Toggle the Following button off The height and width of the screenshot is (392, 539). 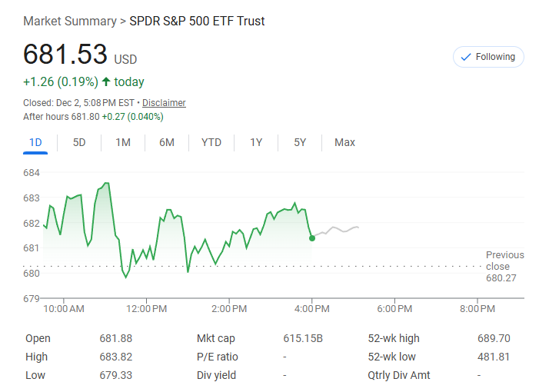[x=488, y=57]
